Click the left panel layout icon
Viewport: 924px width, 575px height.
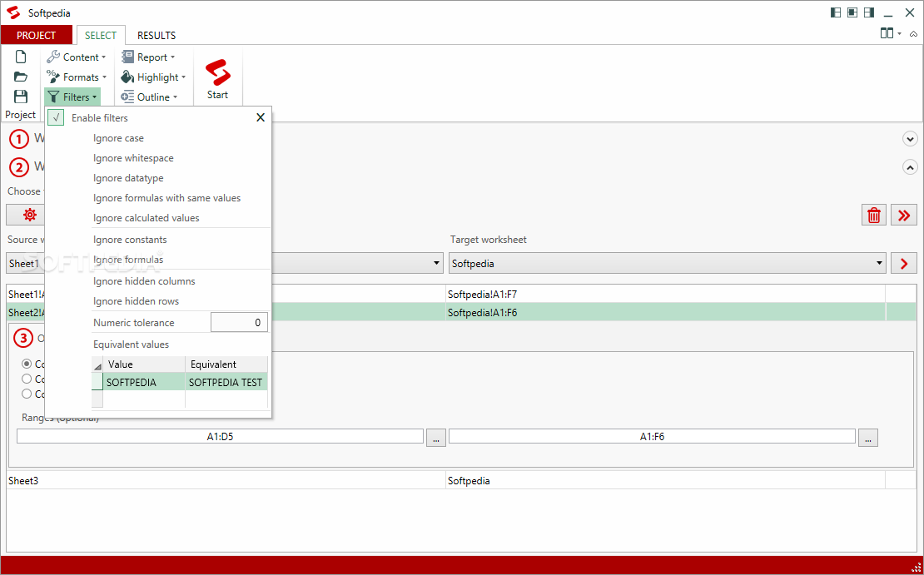[x=836, y=12]
